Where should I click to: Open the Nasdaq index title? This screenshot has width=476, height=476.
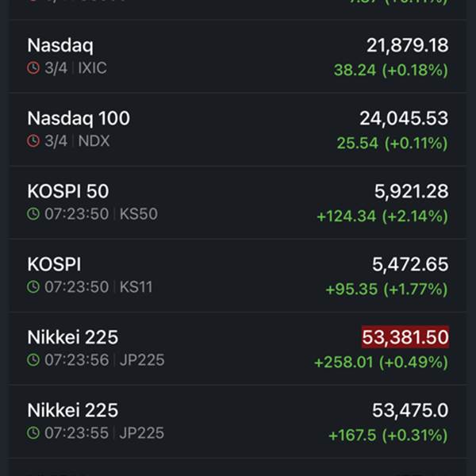pos(60,45)
